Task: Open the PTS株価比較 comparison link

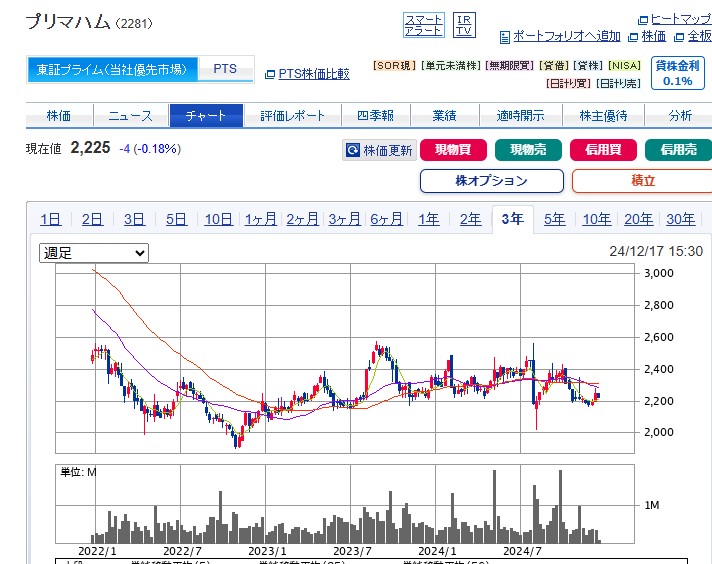Action: pos(314,74)
